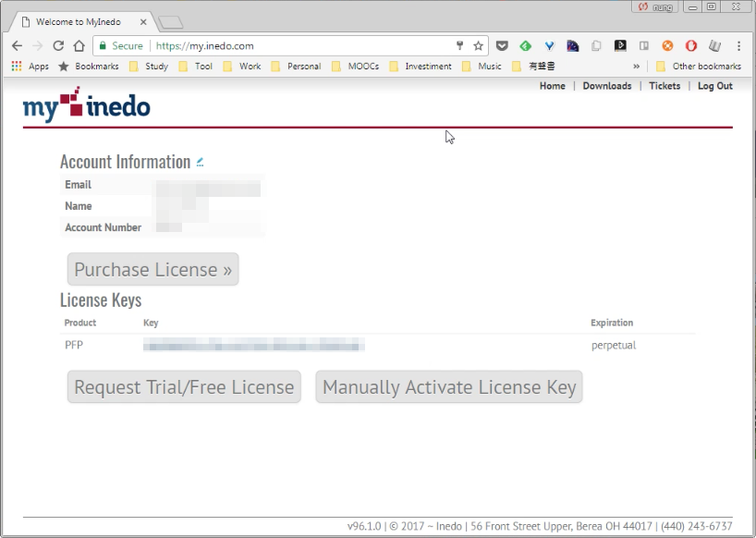The width and height of the screenshot is (756, 538).
Task: Maximize the Chrome window
Action: (711, 6)
